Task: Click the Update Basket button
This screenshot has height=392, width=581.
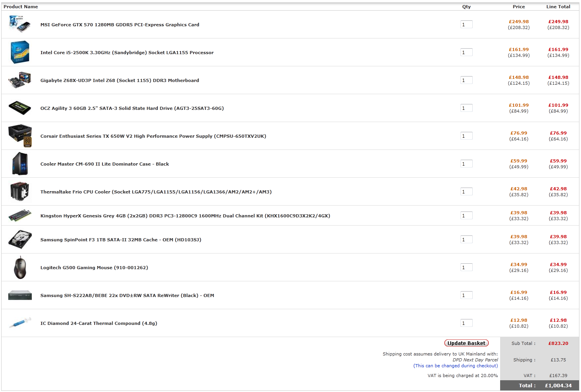Action: pyautogui.click(x=466, y=343)
